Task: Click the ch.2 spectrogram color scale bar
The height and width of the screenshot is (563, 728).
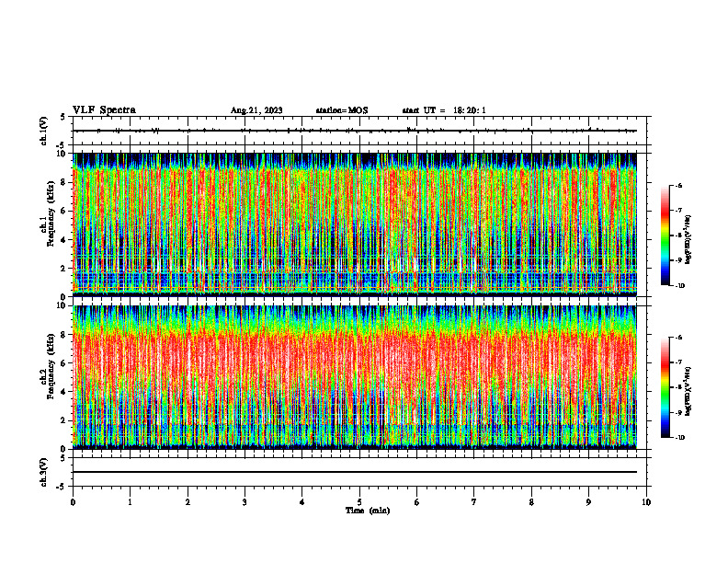Action: [665, 387]
